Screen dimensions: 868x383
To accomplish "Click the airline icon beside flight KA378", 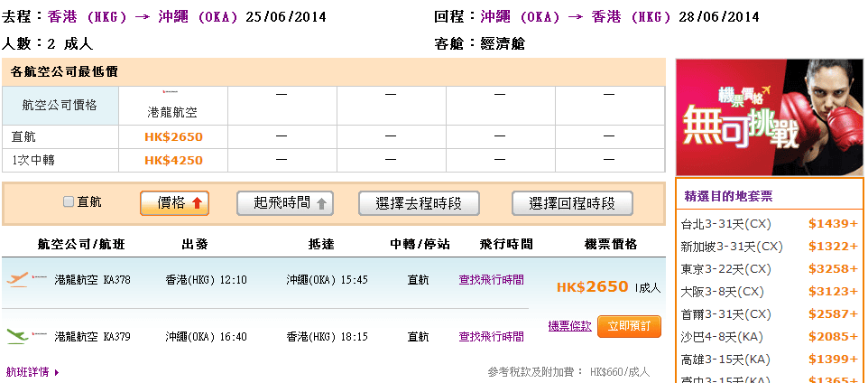I will coord(17,280).
